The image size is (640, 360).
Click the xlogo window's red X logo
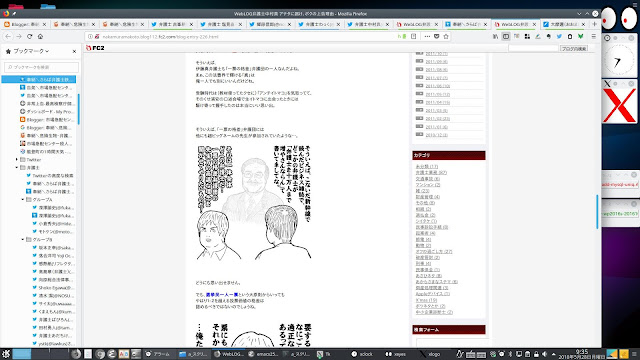619,105
